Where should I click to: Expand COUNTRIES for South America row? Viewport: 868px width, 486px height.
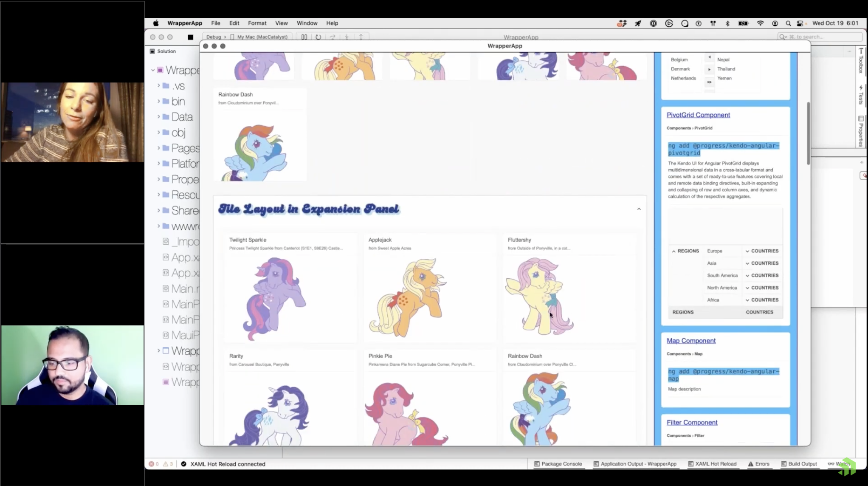tap(747, 276)
